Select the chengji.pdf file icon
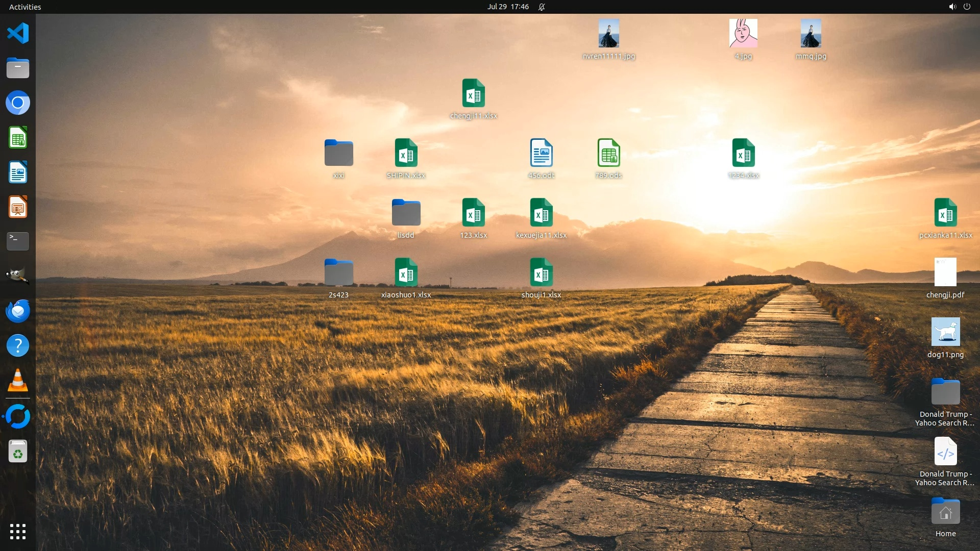The height and width of the screenshot is (551, 980). click(x=945, y=272)
